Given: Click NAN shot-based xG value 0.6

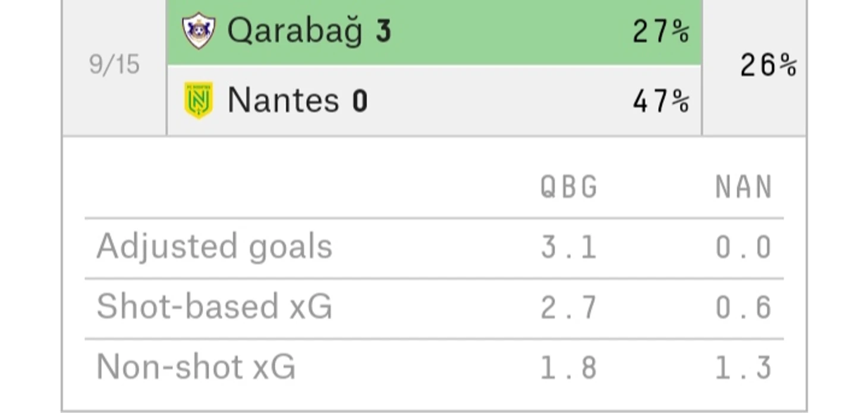Looking at the screenshot, I should click(x=743, y=308).
